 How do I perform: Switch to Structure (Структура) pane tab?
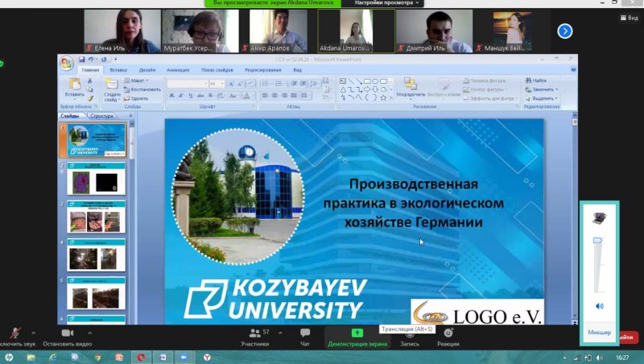(x=101, y=116)
